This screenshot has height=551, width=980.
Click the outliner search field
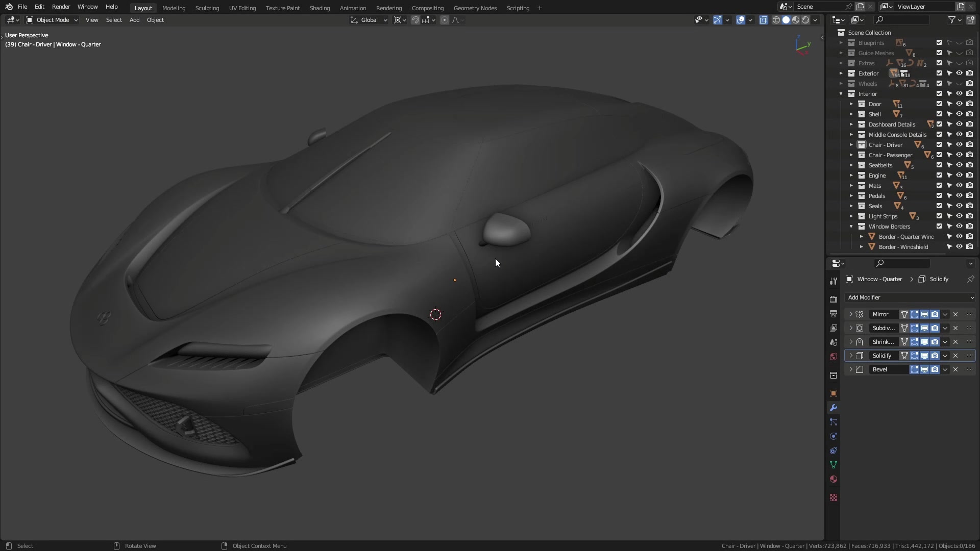click(x=901, y=20)
